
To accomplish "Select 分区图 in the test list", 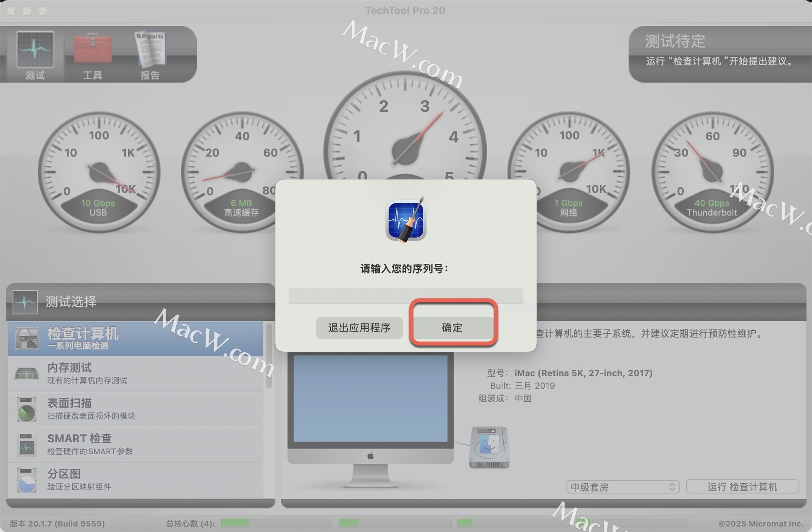I will (135, 480).
